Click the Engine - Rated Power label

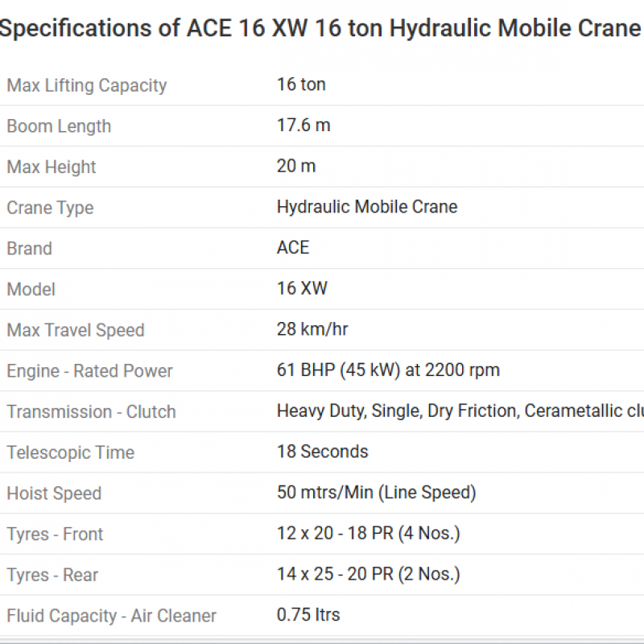coord(90,371)
